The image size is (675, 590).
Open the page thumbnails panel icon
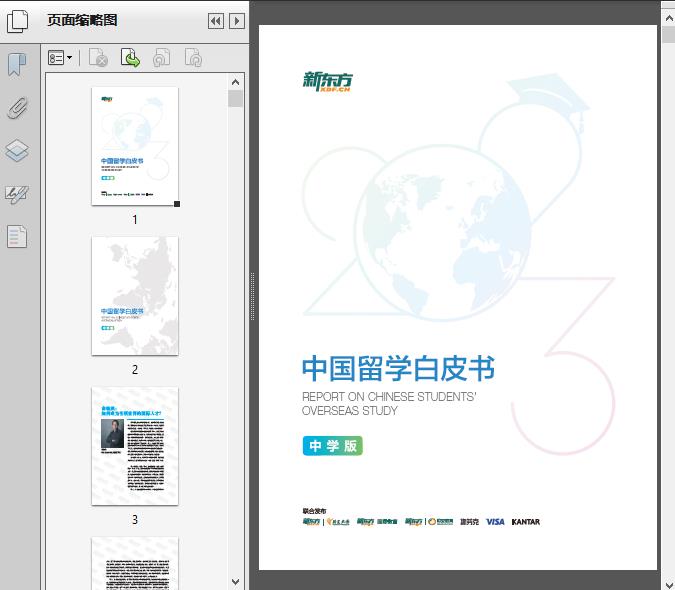tap(17, 21)
